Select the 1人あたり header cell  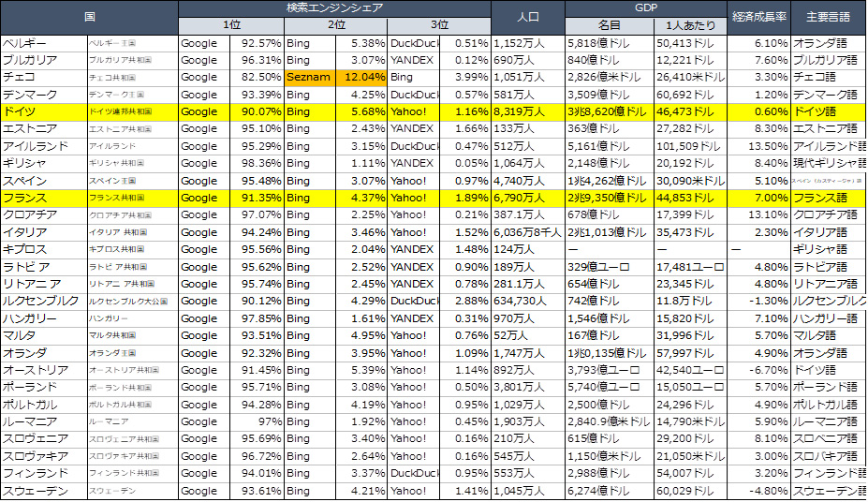(690, 25)
